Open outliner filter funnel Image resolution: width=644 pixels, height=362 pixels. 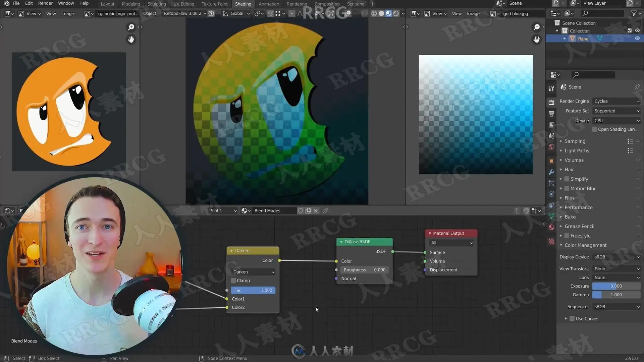pos(634,13)
